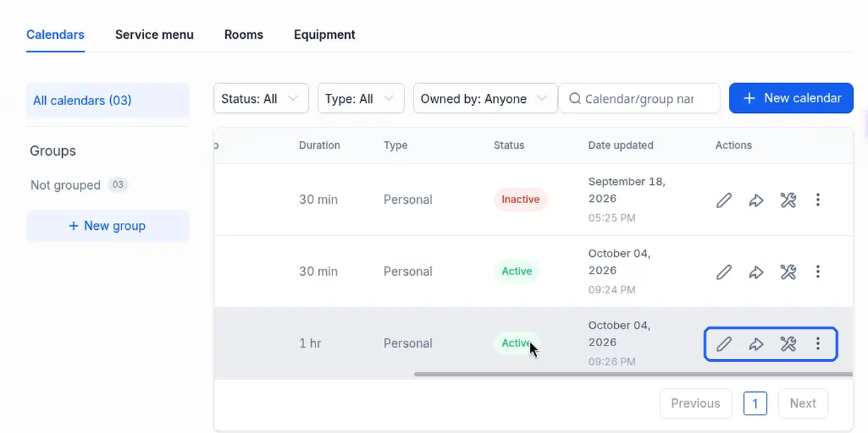Show the Not grouped calendars

79,185
